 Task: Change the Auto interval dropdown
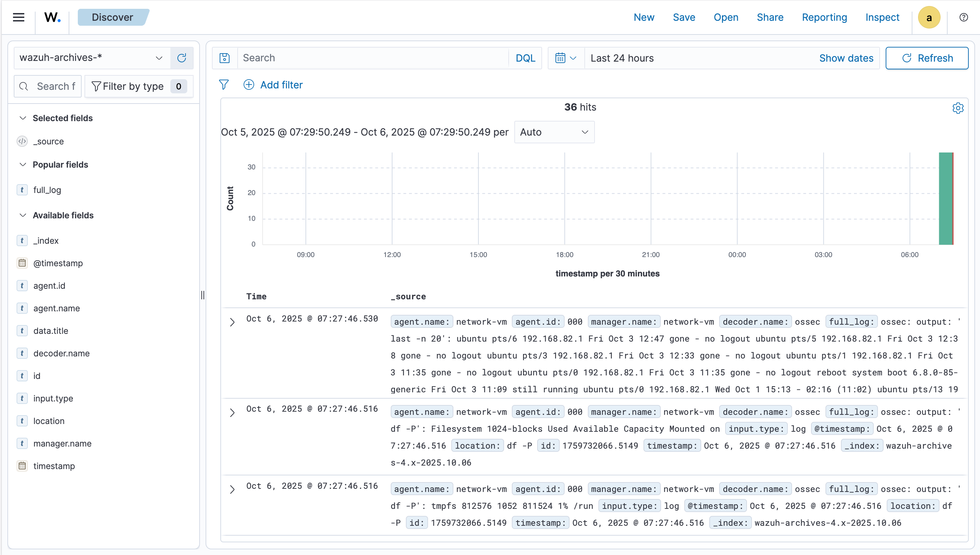point(554,132)
